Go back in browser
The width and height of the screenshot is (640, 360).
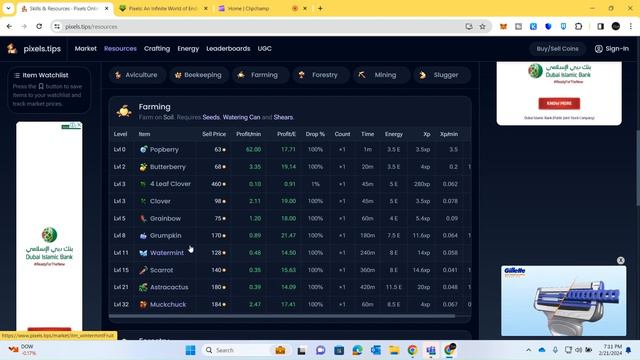[9, 27]
